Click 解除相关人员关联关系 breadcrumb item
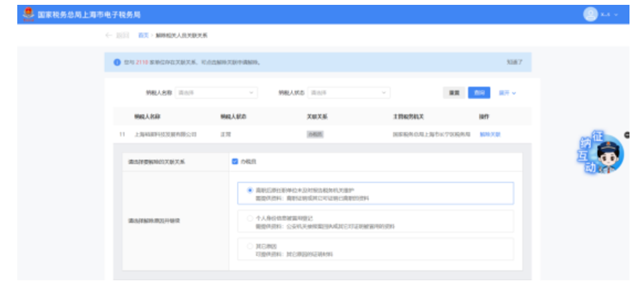 click(181, 35)
